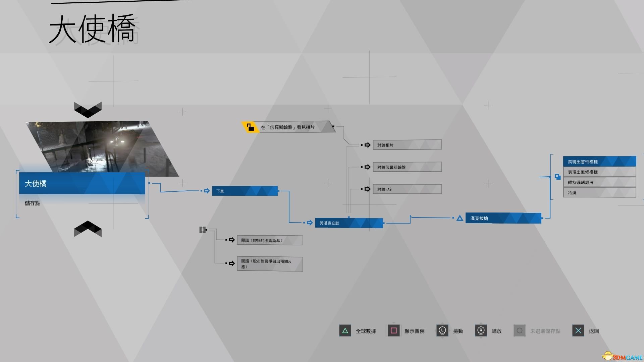
Task: Click the 返回 X icon
Action: [579, 330]
